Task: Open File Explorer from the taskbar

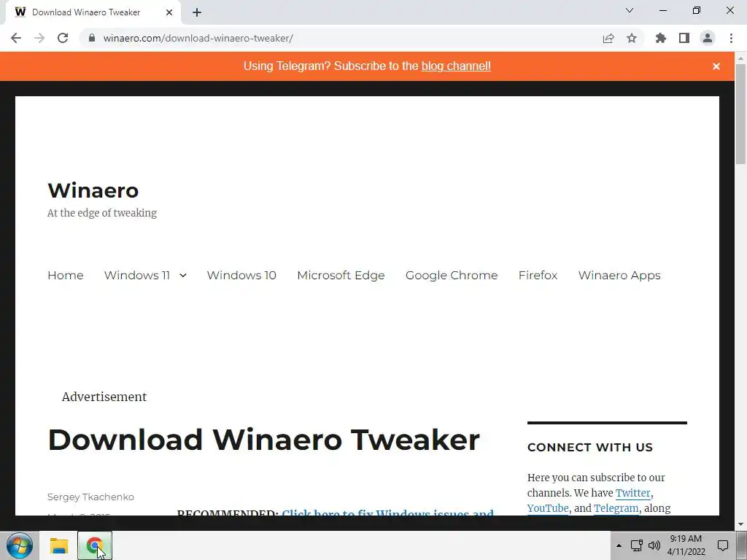Action: [59, 545]
